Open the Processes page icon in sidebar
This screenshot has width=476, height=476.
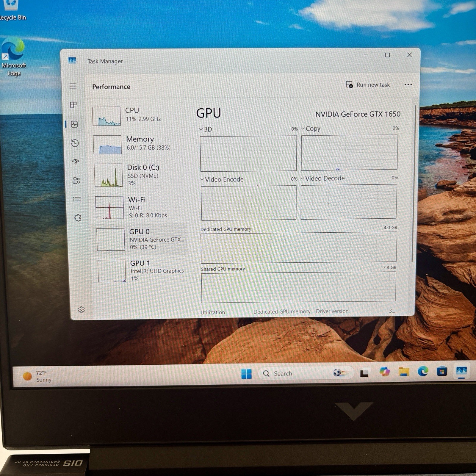73,105
